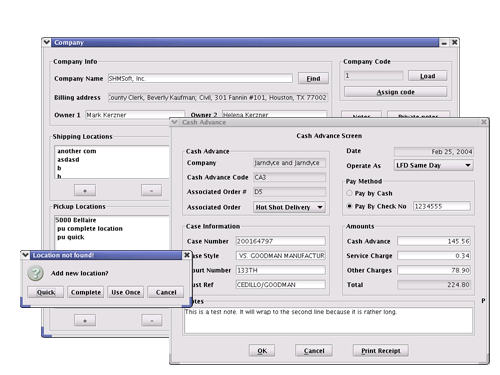Click the Assign code button

[x=395, y=92]
